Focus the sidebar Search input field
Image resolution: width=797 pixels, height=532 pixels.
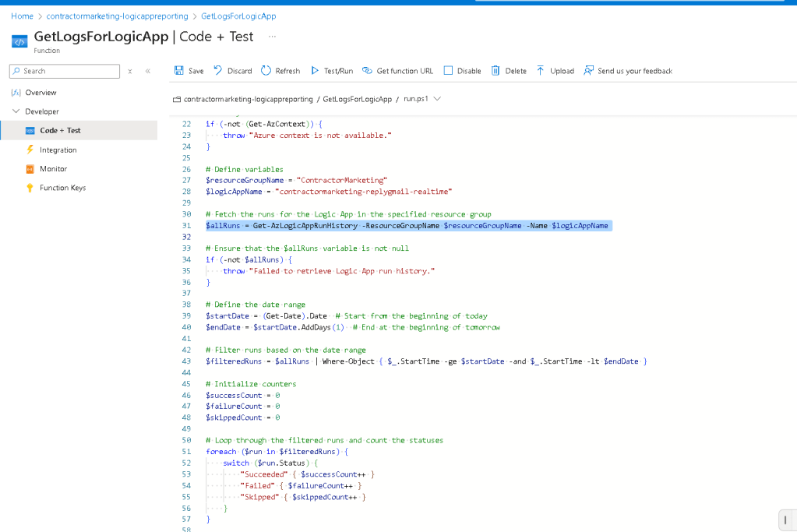point(65,71)
